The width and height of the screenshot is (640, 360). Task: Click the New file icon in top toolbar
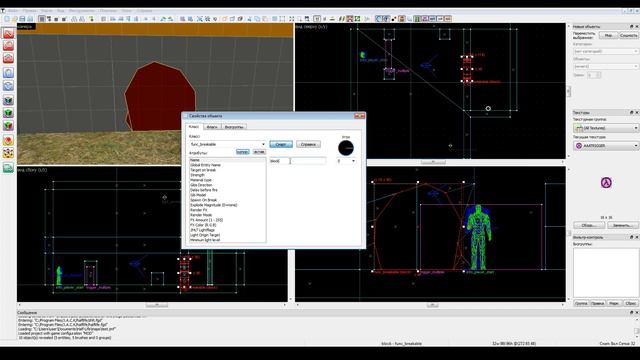[x=7, y=19]
